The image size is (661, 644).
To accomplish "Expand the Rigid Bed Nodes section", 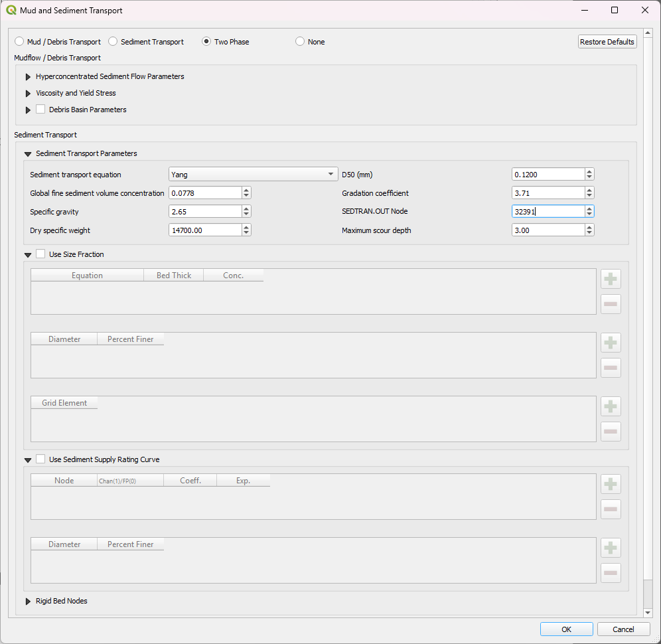I will click(x=28, y=602).
